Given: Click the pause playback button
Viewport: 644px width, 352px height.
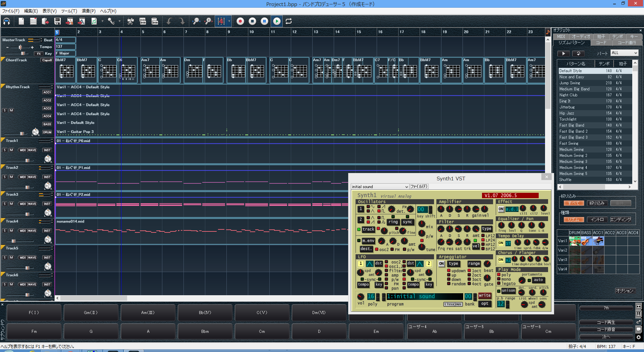Looking at the screenshot, I should click(264, 21).
